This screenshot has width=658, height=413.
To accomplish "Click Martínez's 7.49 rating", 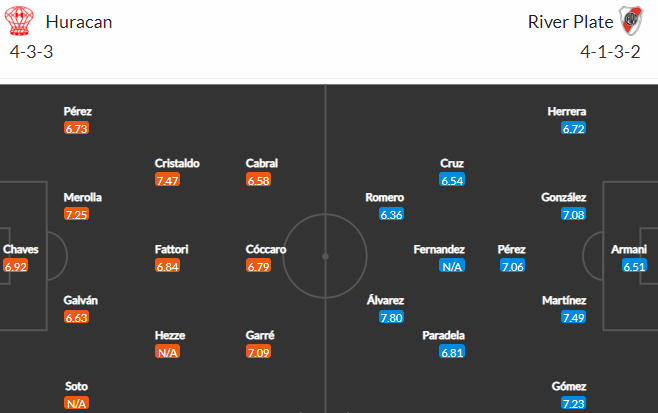I will click(573, 317).
